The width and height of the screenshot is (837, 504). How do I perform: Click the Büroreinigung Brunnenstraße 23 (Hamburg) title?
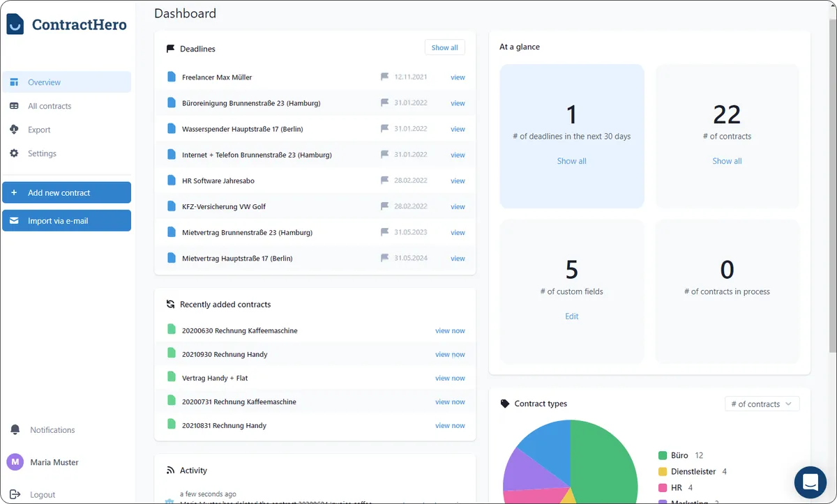coord(251,103)
